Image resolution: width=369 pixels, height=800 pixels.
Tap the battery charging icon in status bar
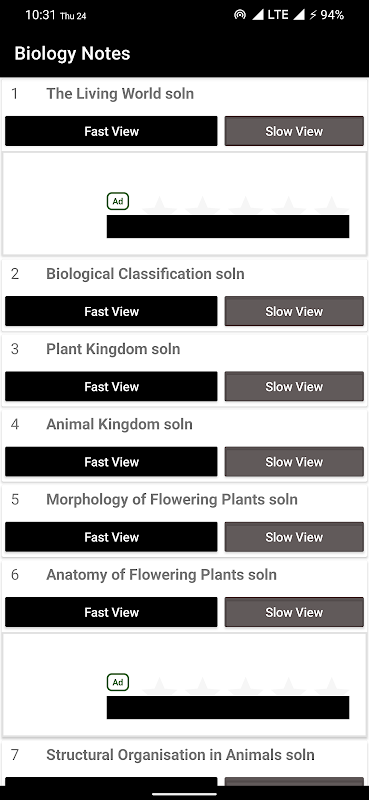click(312, 15)
